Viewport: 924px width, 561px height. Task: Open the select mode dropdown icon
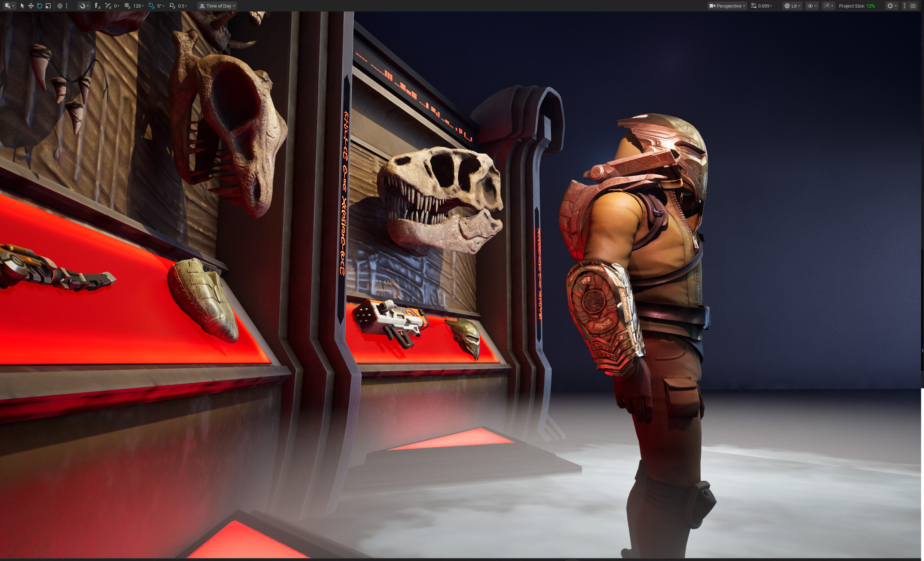[9, 6]
